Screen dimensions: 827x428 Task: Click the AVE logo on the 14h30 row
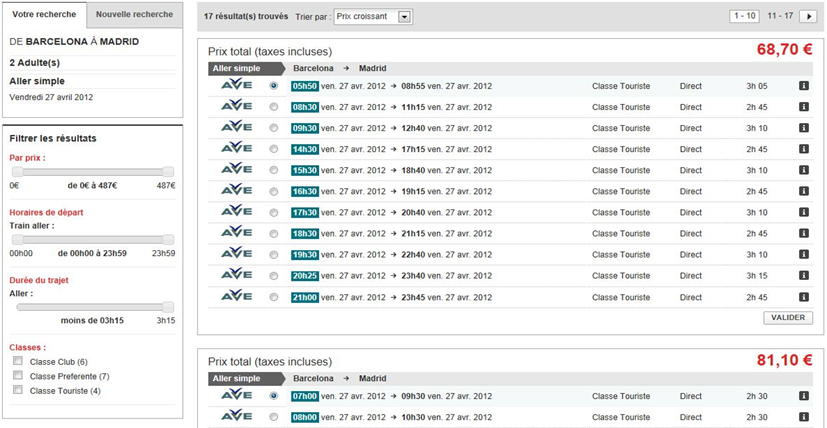pos(236,149)
